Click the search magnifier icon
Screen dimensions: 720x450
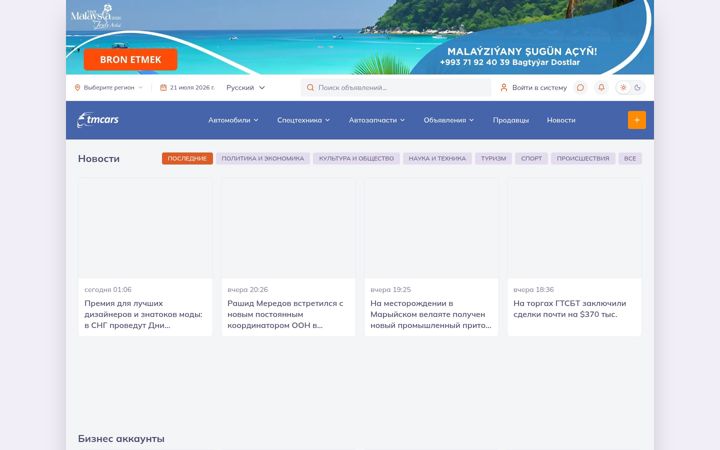[310, 87]
